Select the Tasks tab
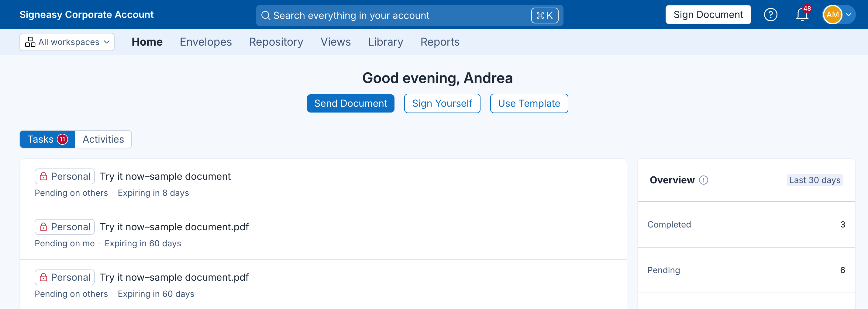 [x=47, y=139]
